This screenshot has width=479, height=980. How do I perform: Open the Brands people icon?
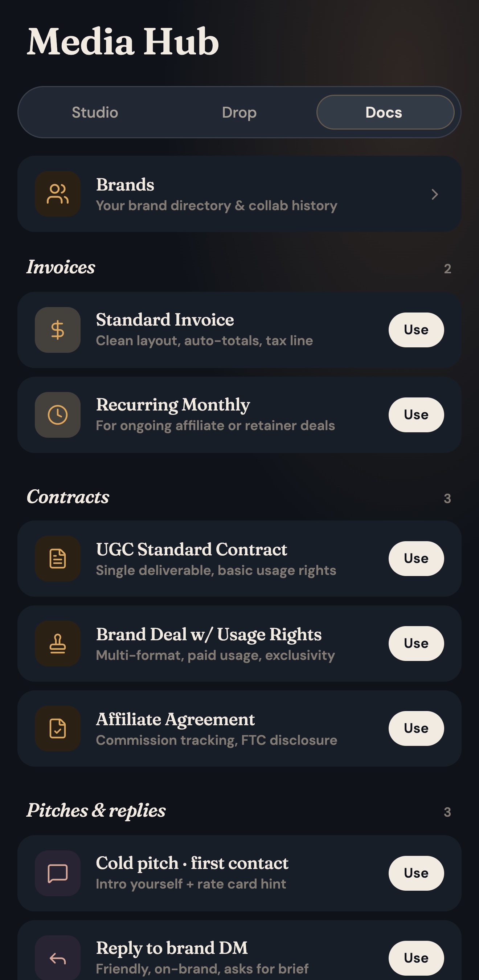point(57,194)
